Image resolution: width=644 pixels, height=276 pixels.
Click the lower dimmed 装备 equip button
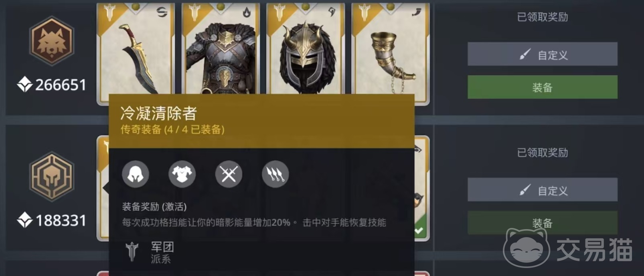pos(542,223)
